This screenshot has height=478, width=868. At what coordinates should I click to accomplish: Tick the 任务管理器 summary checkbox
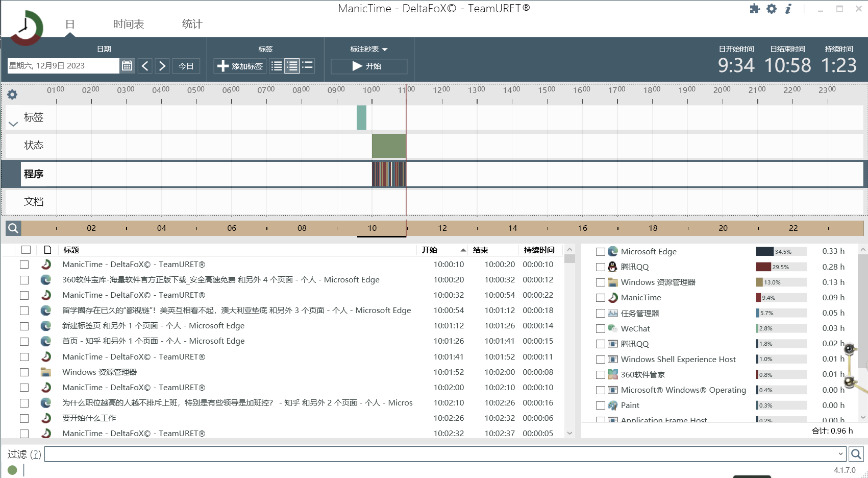(x=601, y=314)
